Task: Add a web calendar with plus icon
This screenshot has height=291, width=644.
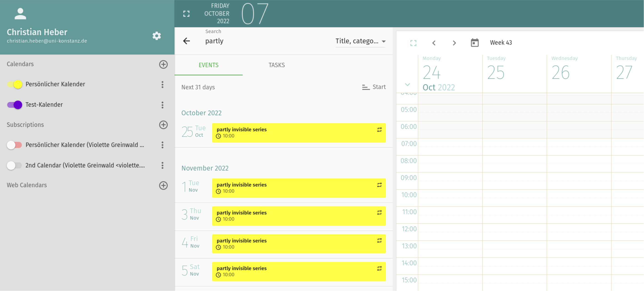Action: click(x=163, y=185)
